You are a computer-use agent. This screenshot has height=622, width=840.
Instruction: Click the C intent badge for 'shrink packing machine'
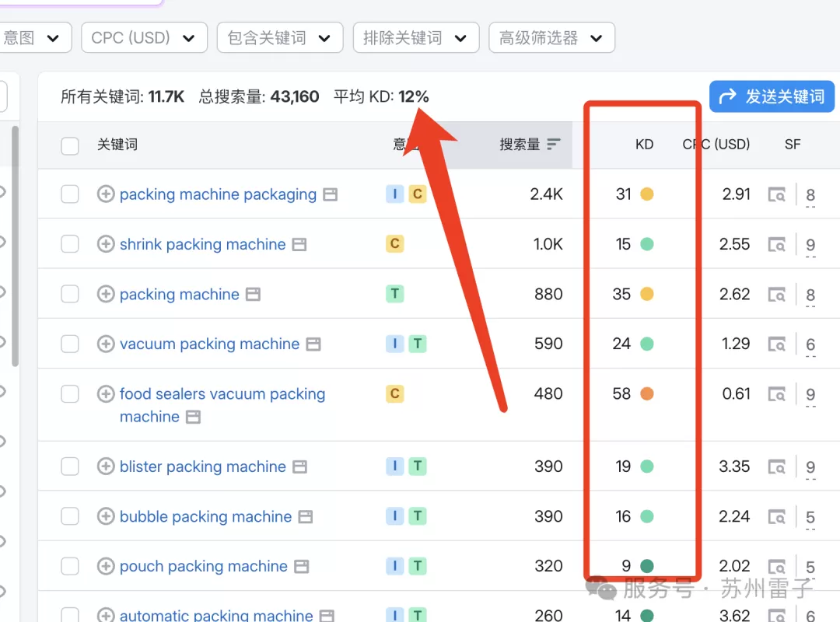395,244
